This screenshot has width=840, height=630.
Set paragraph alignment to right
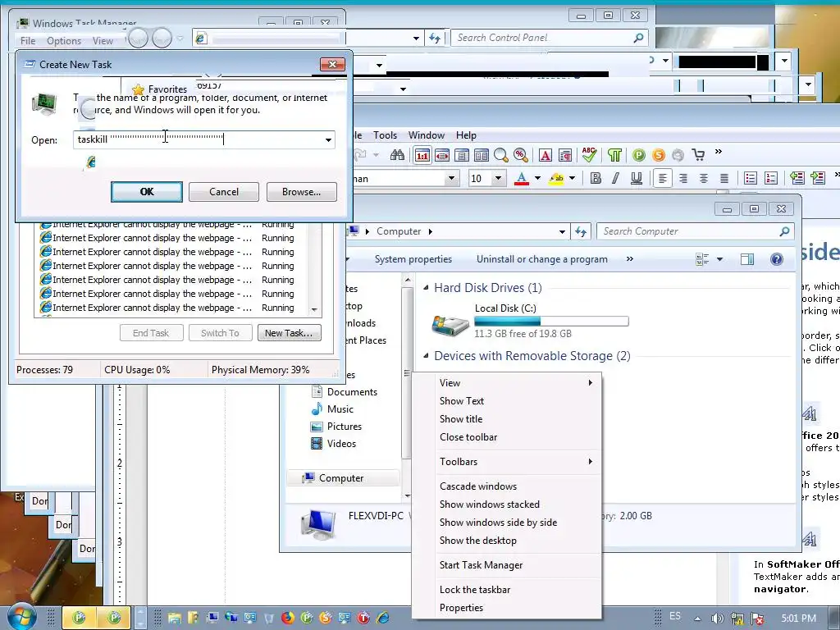click(x=683, y=178)
